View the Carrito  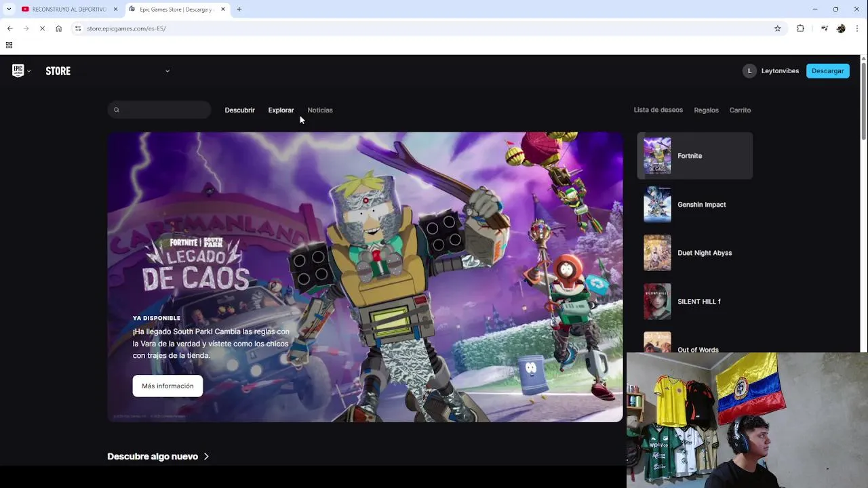740,110
